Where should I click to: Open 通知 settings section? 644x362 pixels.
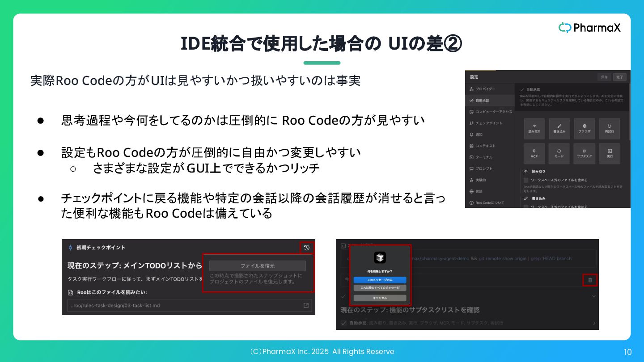point(490,135)
